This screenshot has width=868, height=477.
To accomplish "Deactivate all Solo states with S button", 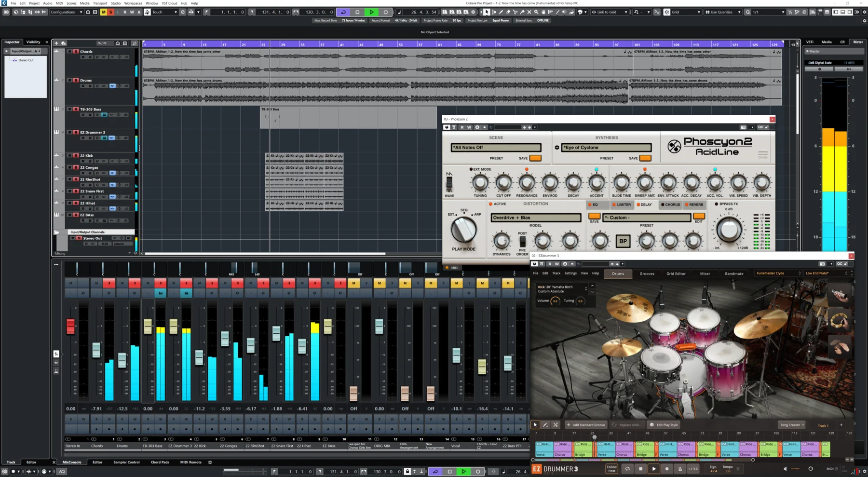I will pyautogui.click(x=110, y=12).
